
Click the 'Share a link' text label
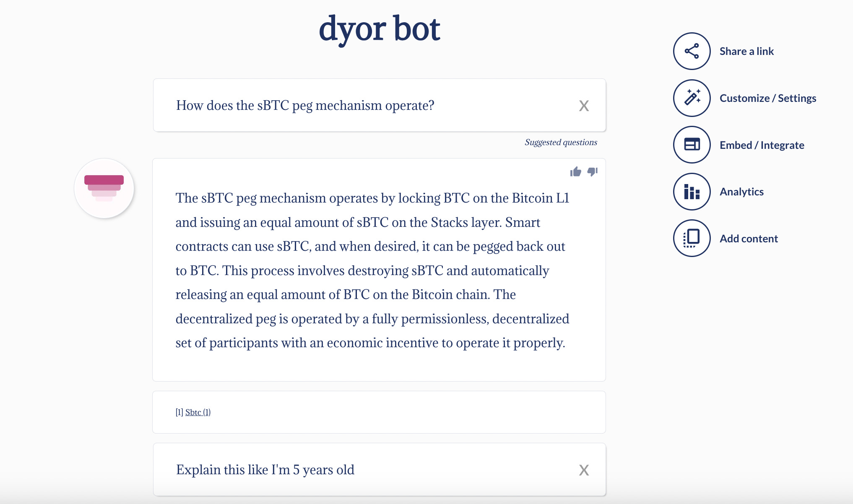pos(746,51)
